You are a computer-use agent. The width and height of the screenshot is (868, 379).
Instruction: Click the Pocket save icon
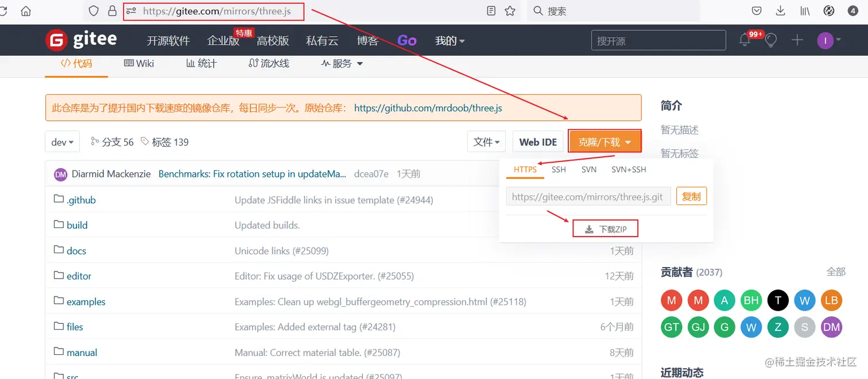point(757,11)
